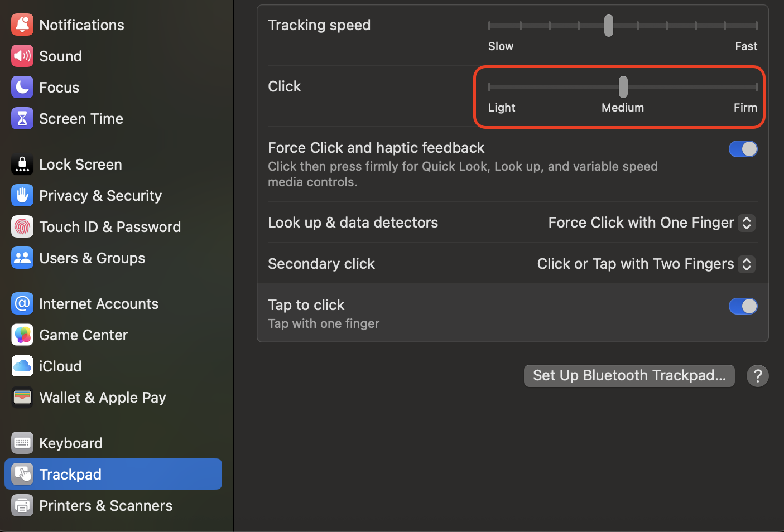784x532 pixels.
Task: Open Sound settings via speaker icon
Action: tap(22, 56)
